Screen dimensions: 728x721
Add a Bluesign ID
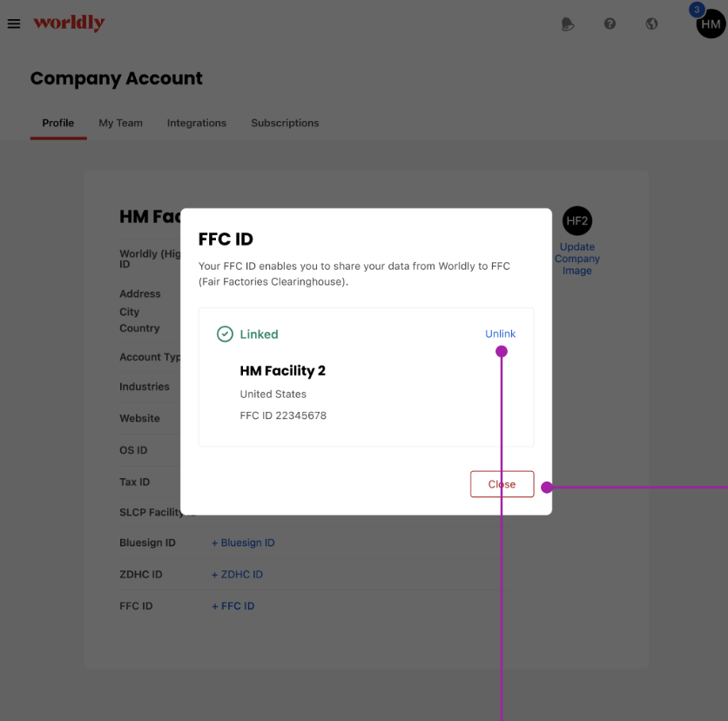click(x=243, y=542)
